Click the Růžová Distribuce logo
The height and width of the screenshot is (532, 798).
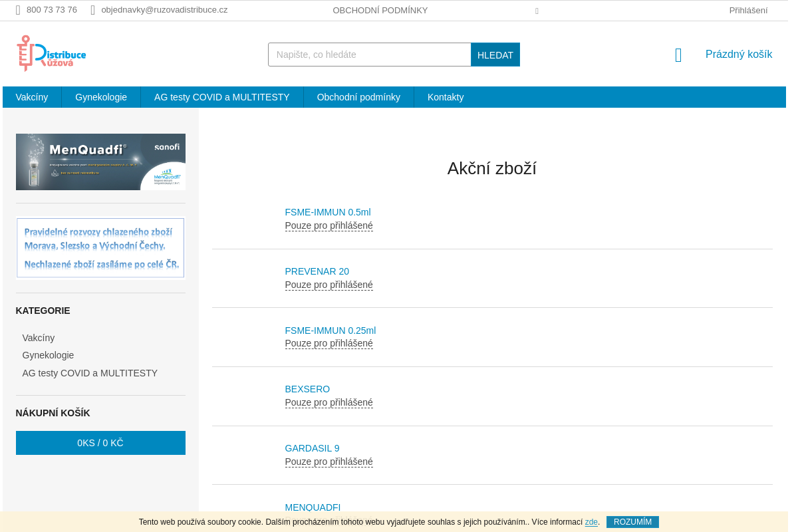pyautogui.click(x=51, y=53)
